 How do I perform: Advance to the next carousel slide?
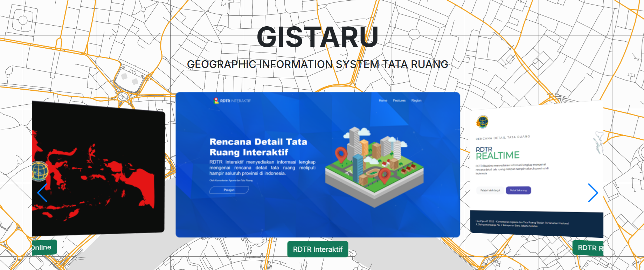coord(593,193)
